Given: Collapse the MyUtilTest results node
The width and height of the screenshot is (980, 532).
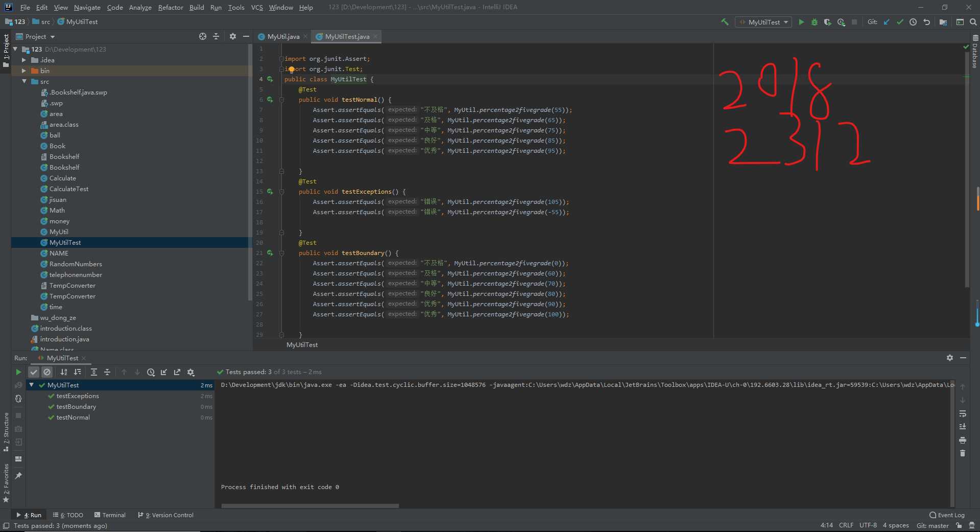Looking at the screenshot, I should (x=32, y=385).
